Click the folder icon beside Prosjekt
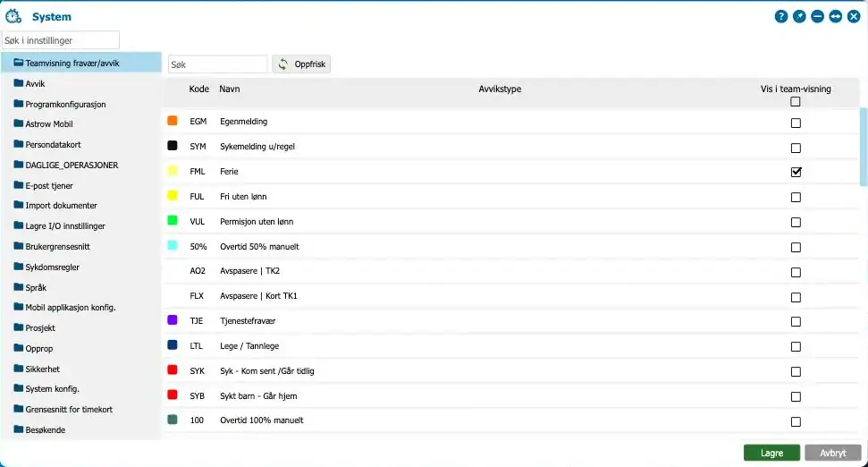This screenshot has width=868, height=467. click(x=19, y=327)
